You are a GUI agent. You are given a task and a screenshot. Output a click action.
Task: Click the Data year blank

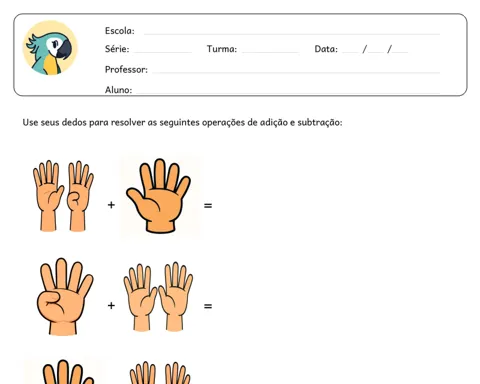(x=400, y=51)
